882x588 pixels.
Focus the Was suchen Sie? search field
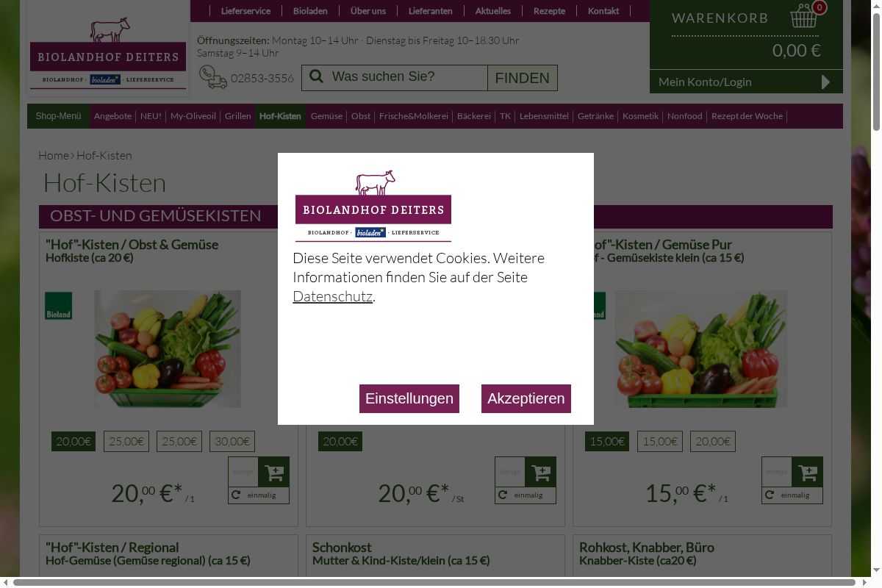click(x=407, y=77)
